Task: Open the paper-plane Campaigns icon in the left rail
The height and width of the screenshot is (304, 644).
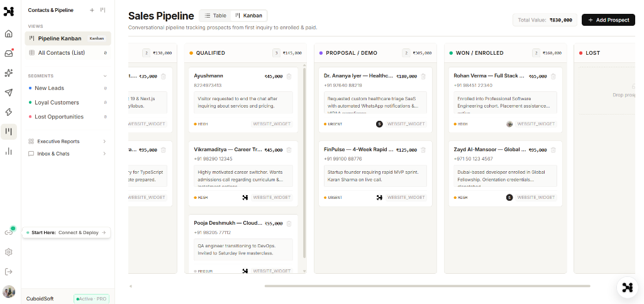Action: pyautogui.click(x=9, y=93)
